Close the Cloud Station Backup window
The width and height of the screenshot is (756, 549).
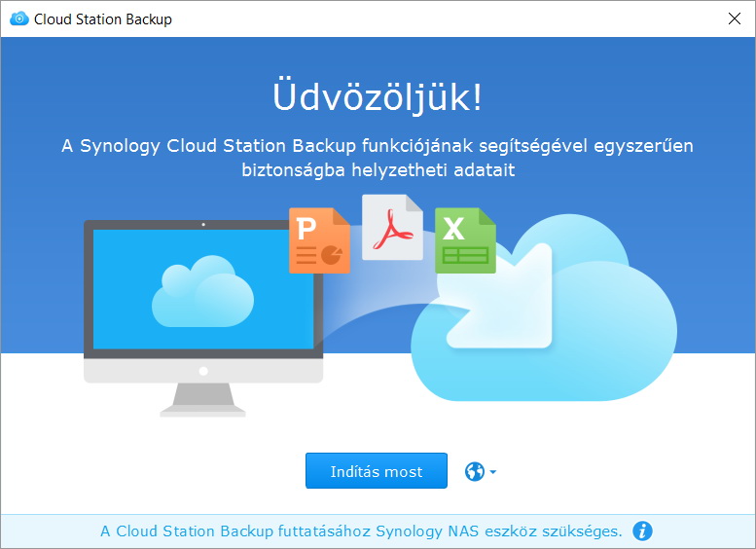coord(733,18)
